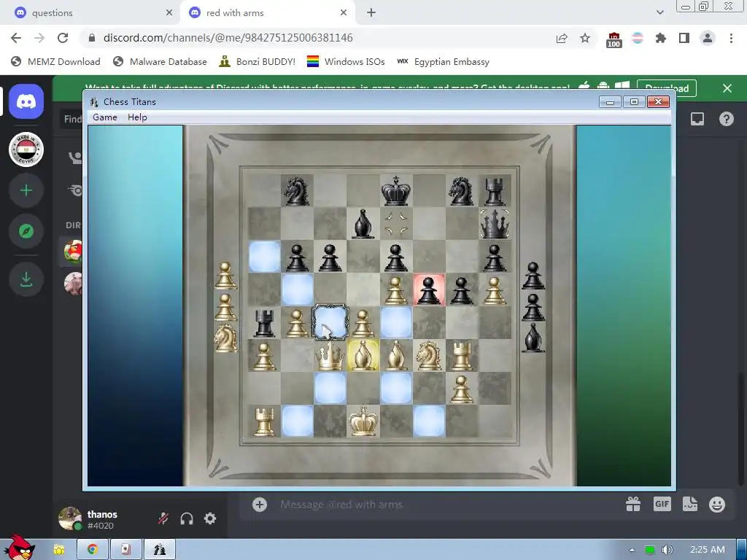This screenshot has height=560, width=747.
Task: Open Discord help question mark icon
Action: point(726,119)
